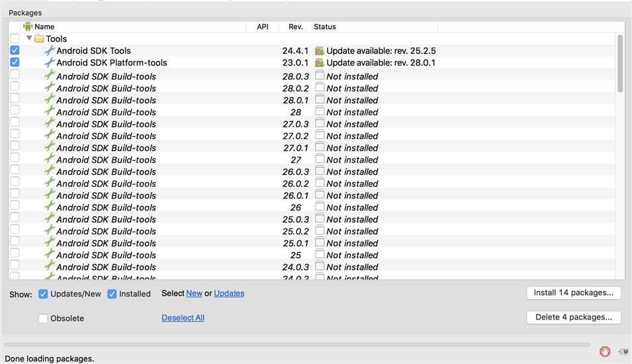Click the API column header
Screen dimensions: 632x364
pyautogui.click(x=262, y=26)
